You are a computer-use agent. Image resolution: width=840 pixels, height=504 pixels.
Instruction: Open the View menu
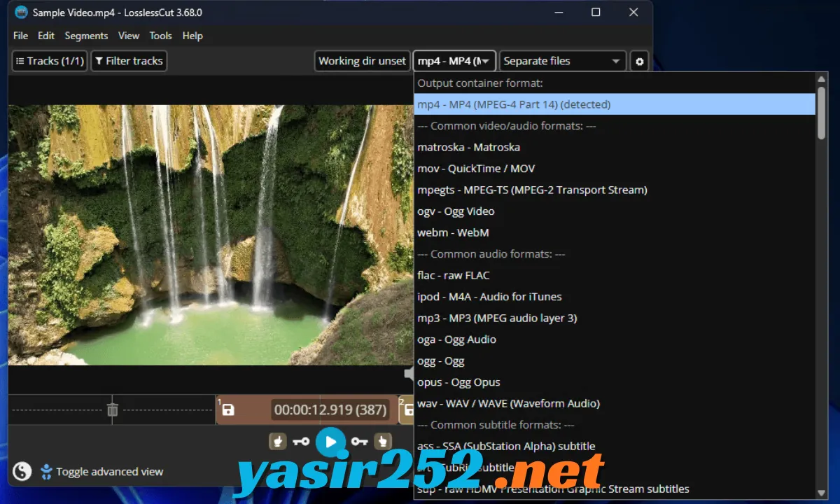(129, 36)
